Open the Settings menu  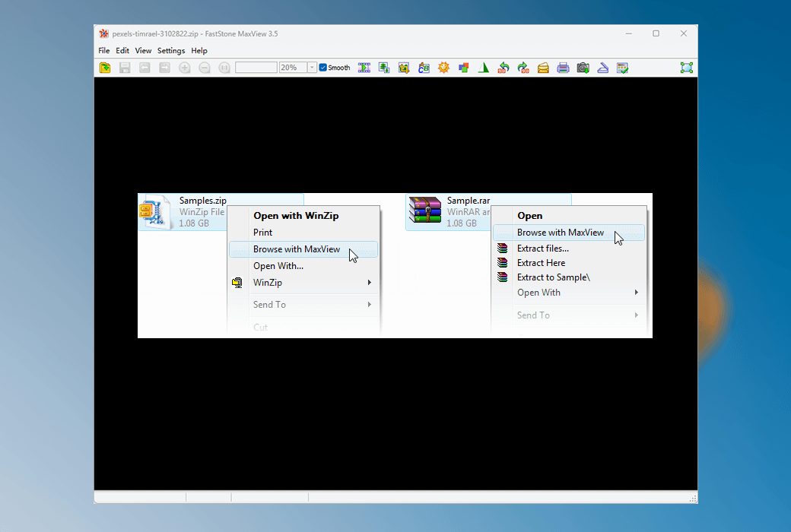click(x=171, y=51)
